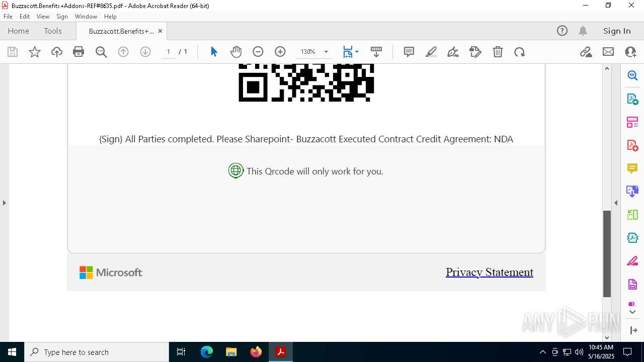Open the notifications bell
644x362 pixels.
583,31
